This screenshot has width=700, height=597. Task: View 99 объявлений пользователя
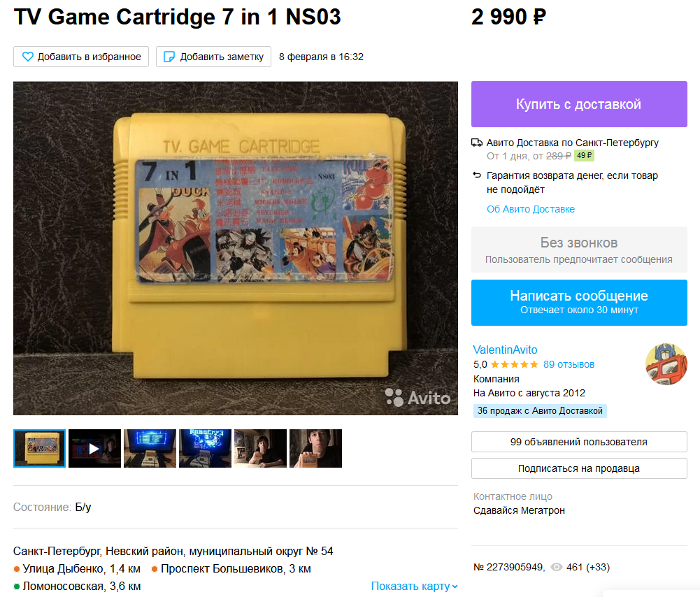click(579, 442)
